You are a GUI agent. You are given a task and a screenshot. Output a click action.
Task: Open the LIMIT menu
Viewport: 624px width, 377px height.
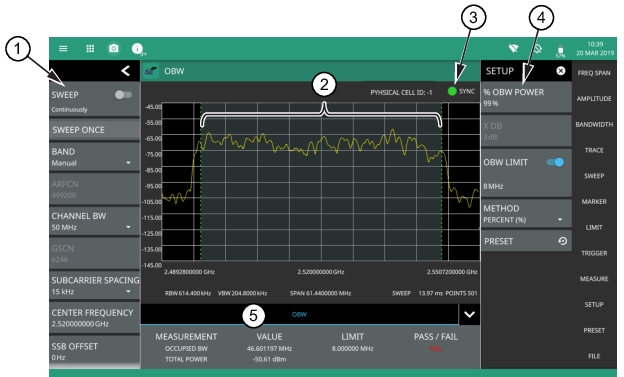(x=594, y=227)
